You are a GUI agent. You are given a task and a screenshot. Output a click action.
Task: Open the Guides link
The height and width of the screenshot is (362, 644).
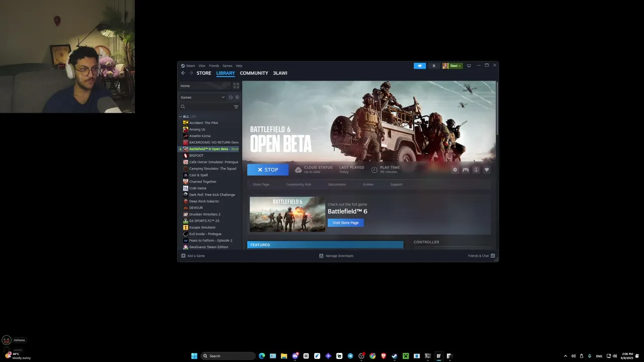tap(368, 185)
